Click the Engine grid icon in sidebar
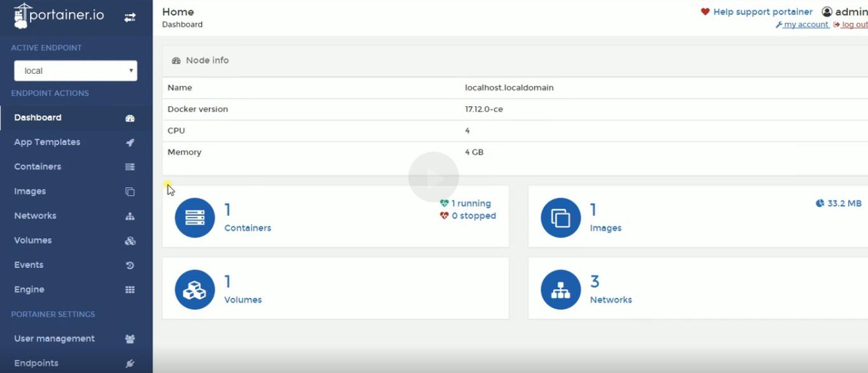Viewport: 868px width, 373px height. click(x=130, y=290)
